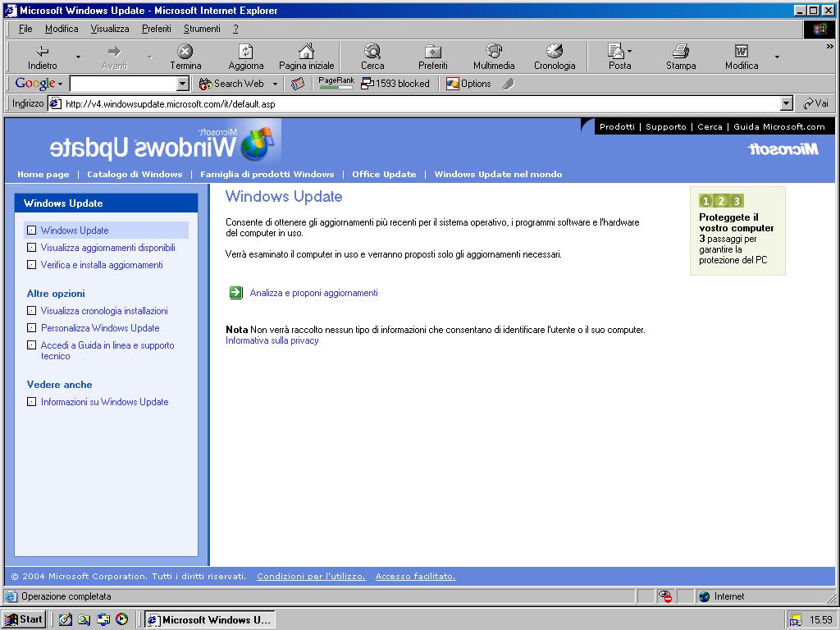Open the ? help menu
The image size is (840, 630).
click(235, 29)
